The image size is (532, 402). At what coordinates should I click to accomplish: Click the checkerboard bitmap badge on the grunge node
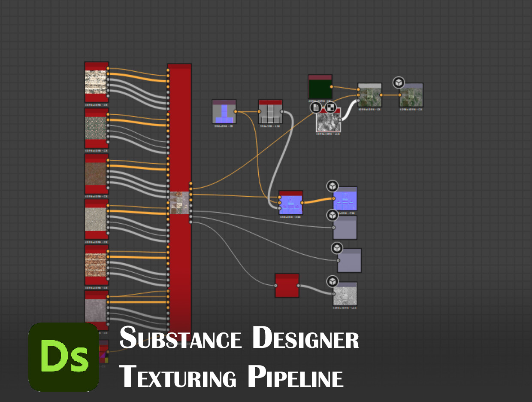(x=331, y=108)
